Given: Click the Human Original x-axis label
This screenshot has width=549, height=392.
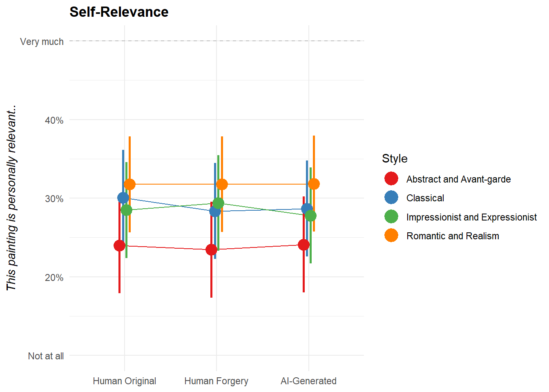Looking at the screenshot, I should coord(124,381).
